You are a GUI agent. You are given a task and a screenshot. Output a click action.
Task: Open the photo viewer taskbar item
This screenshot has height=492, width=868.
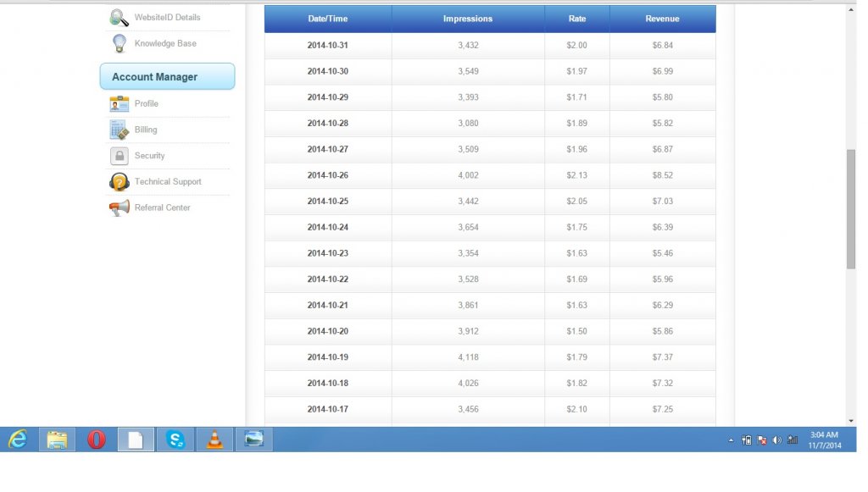pyautogui.click(x=253, y=440)
